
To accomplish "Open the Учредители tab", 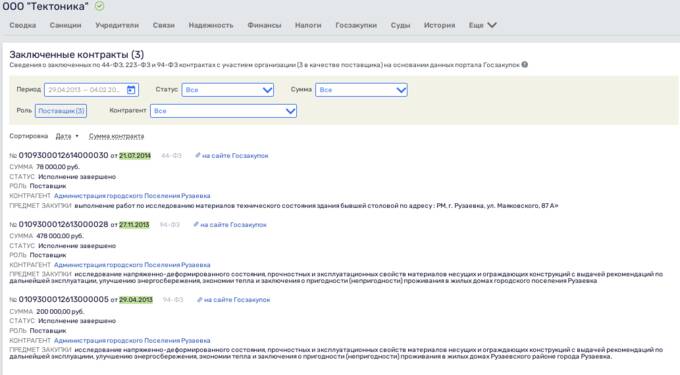I will click(117, 25).
